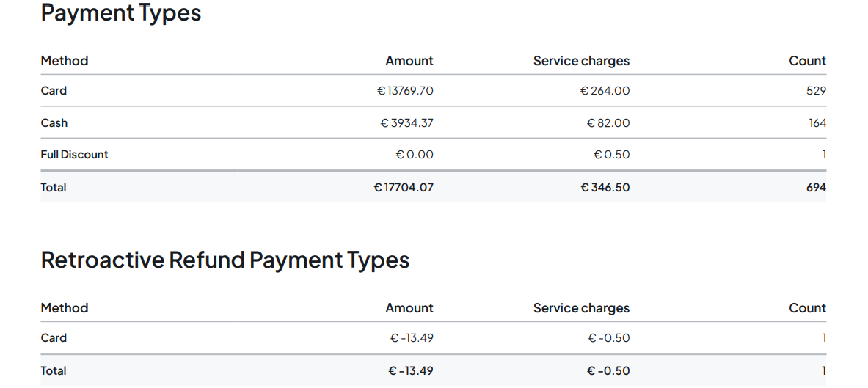868x388 pixels.
Task: Click the card count 529
Action: [815, 91]
